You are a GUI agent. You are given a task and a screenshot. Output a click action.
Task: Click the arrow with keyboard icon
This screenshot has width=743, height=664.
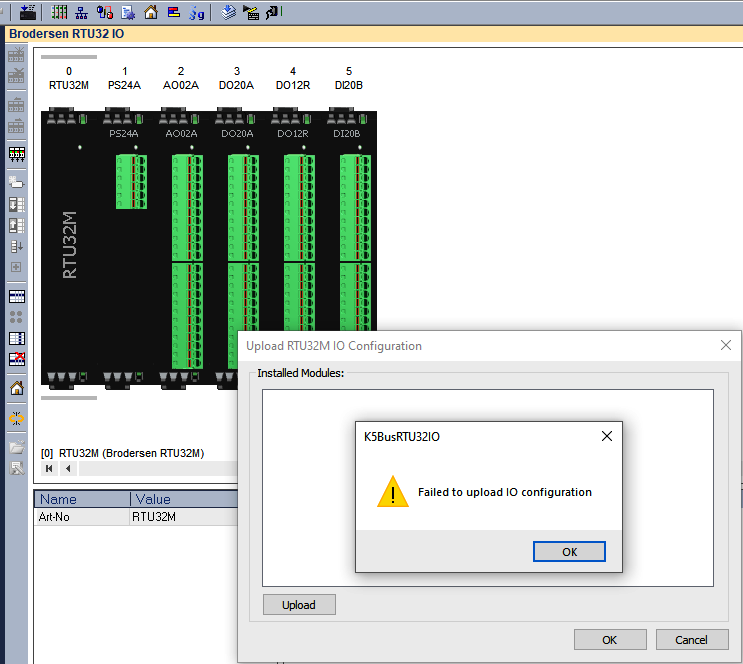pos(251,12)
